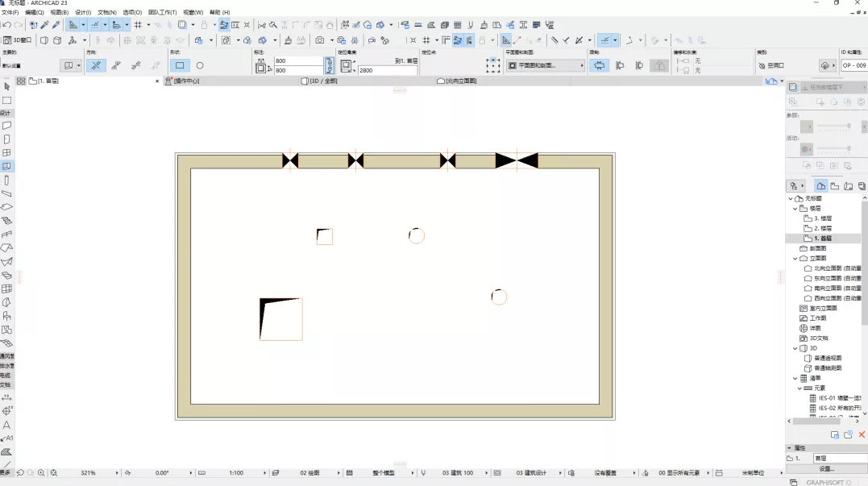Click the Undo arrow icon
This screenshot has width=868, height=486.
point(6,25)
